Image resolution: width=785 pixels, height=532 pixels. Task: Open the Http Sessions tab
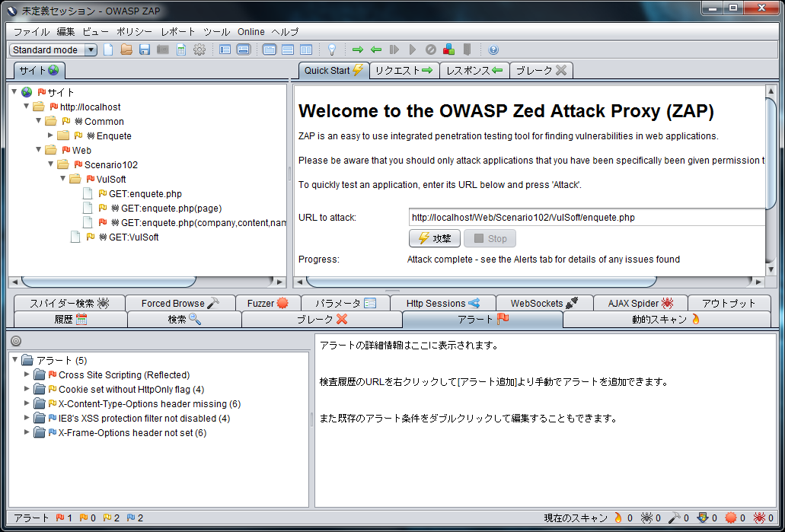[443, 303]
